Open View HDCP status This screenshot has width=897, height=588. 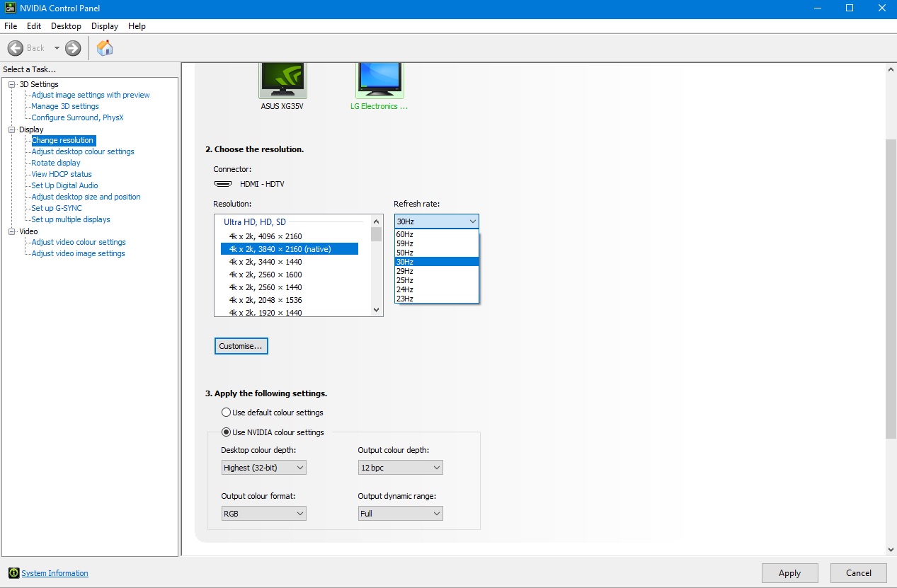point(62,174)
